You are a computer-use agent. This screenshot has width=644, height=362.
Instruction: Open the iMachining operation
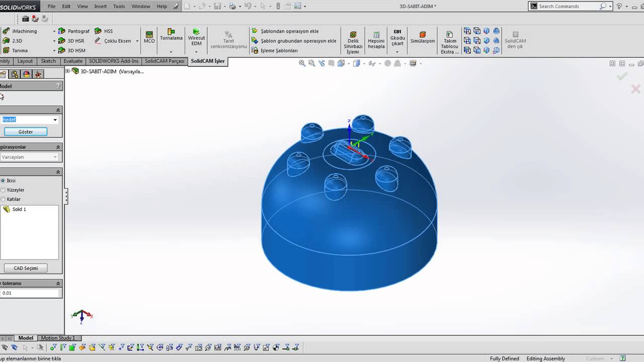pos(20,31)
